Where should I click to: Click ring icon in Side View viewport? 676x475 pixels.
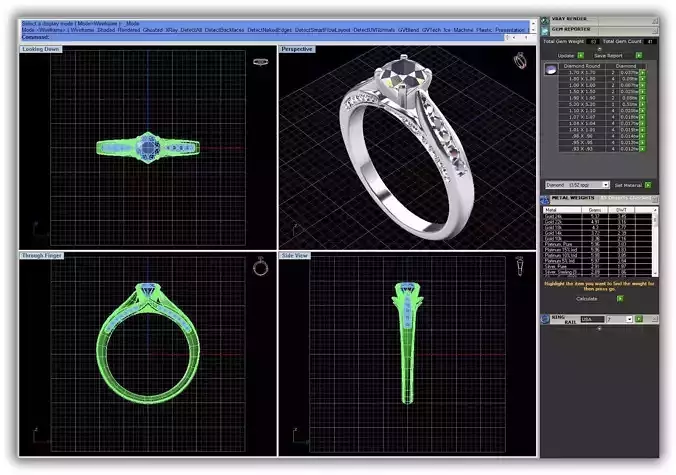(x=520, y=266)
